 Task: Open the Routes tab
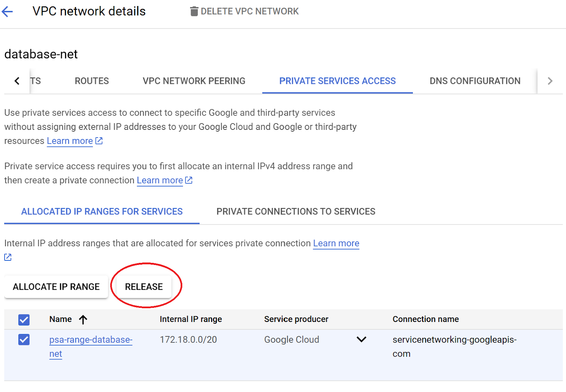click(x=92, y=81)
